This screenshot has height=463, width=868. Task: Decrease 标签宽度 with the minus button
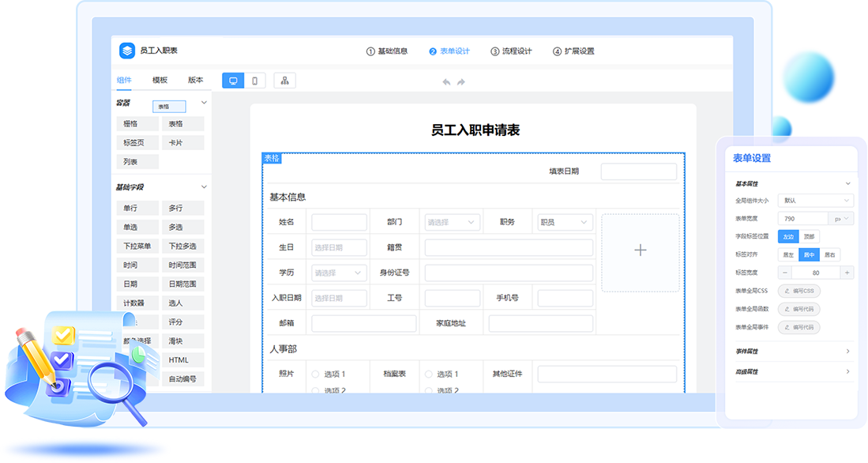click(784, 273)
